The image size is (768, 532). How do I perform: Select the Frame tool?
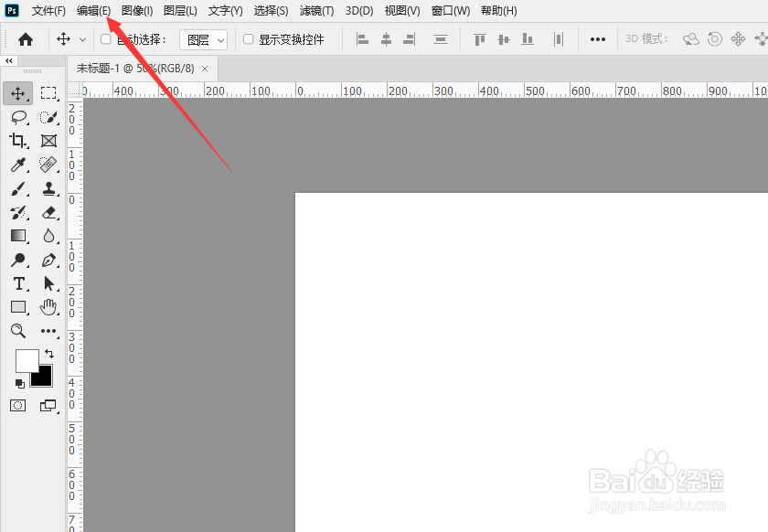[48, 141]
